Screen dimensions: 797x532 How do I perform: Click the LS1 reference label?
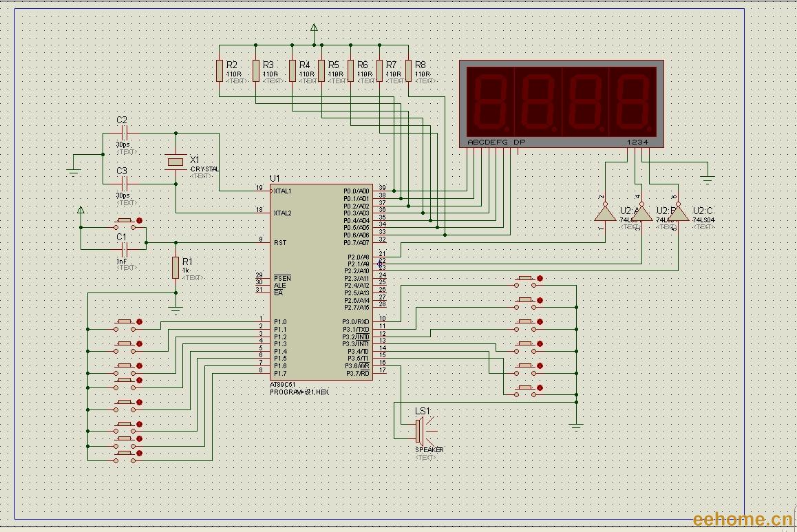click(423, 411)
